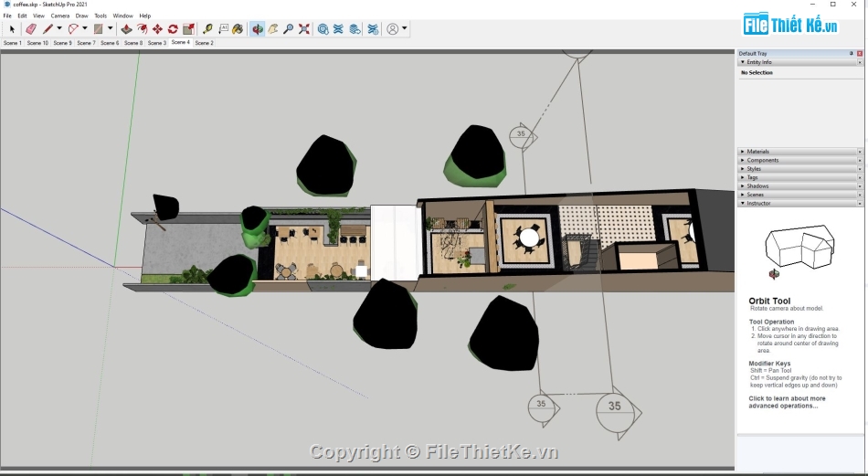Click the user account sign-in icon
Image resolution: width=868 pixels, height=476 pixels.
tap(393, 29)
